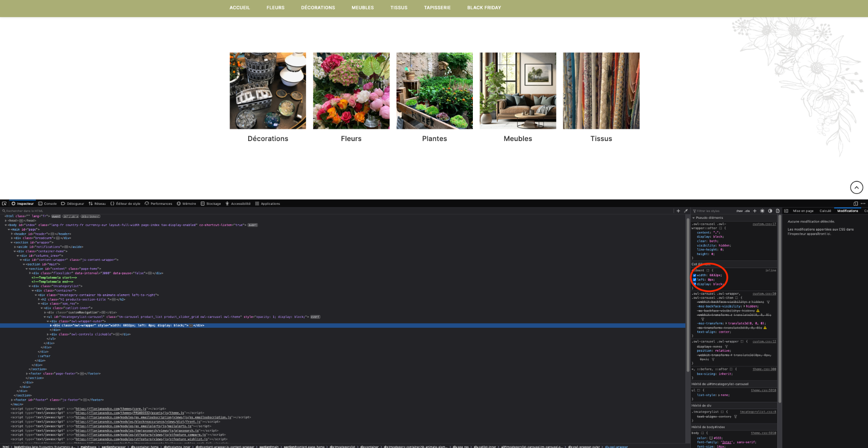868x448 pixels.
Task: Toggle light color scheme simulation icon
Action: [762, 211]
